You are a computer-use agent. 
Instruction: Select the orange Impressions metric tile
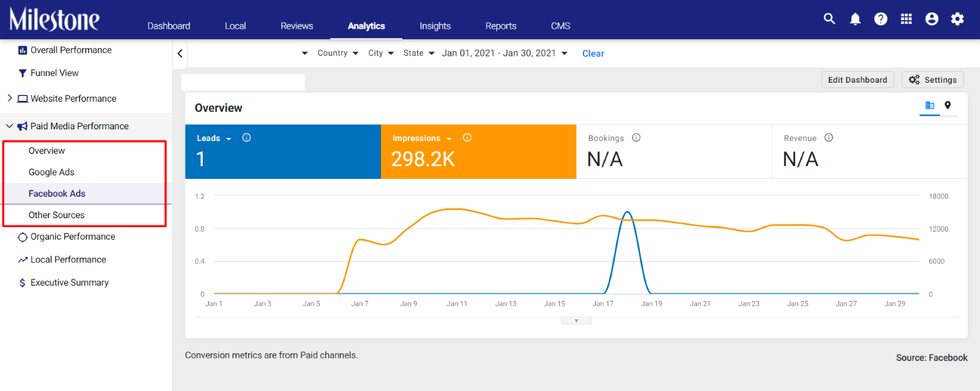pyautogui.click(x=478, y=152)
